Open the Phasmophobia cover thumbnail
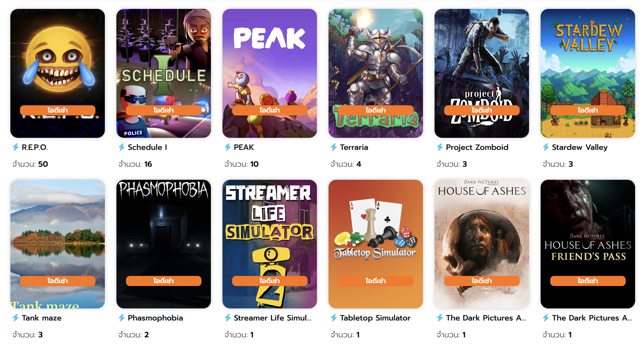Viewport: 644px width, 347px height. 163,244
